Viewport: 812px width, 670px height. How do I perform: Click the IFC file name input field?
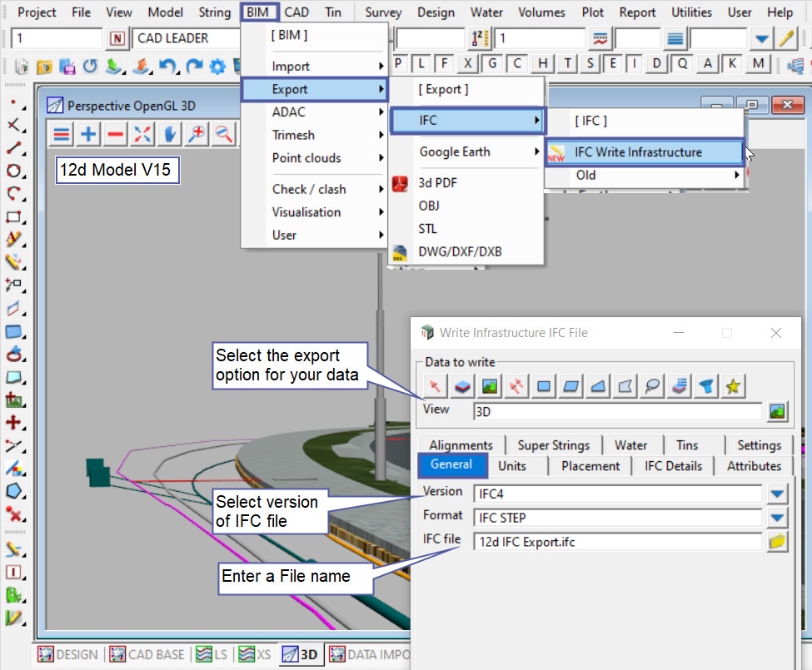tap(616, 542)
